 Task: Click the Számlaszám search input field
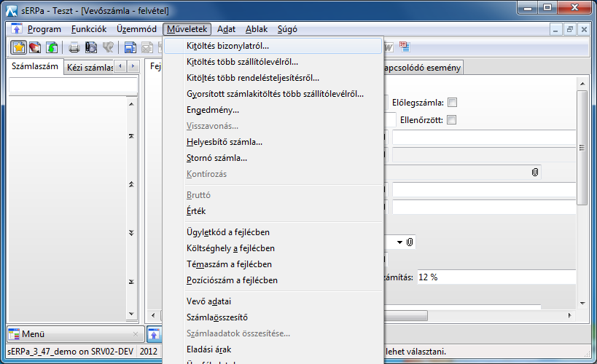(x=73, y=85)
